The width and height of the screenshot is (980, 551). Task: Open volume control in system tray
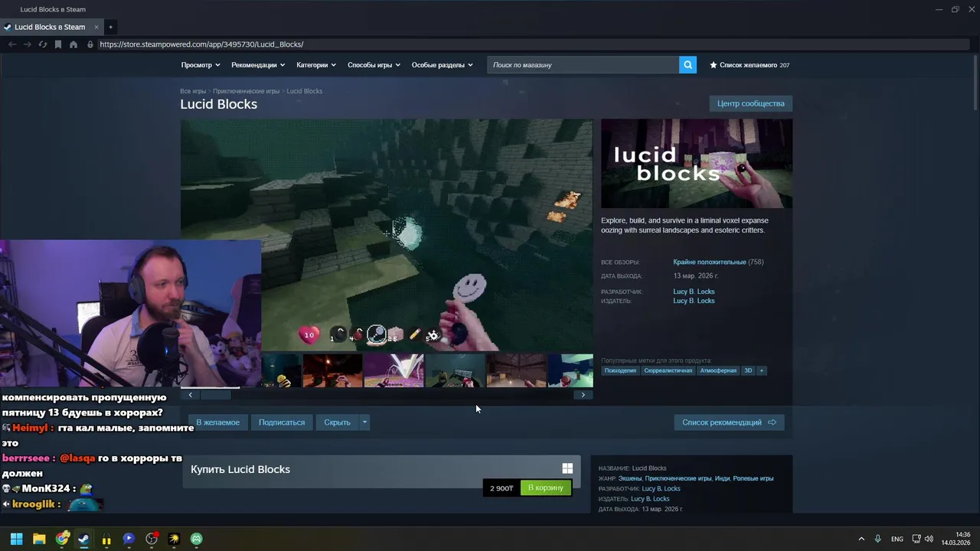click(x=929, y=539)
